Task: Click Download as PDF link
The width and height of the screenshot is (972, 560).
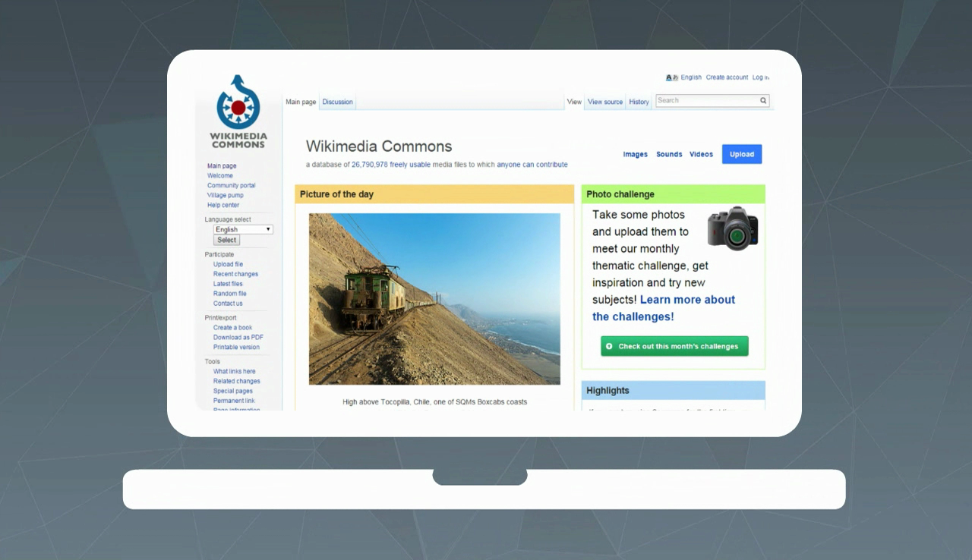Action: (x=238, y=337)
